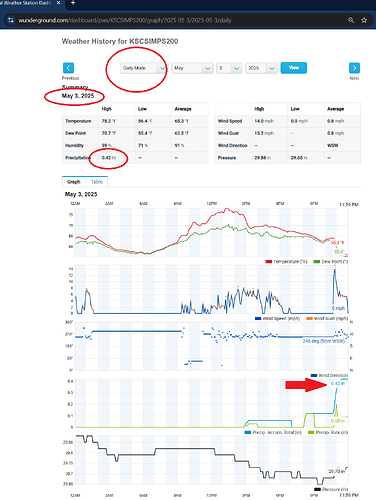Open the site information icon beside the URL
Image resolution: width=376 pixels, height=500 pixels.
11,20
